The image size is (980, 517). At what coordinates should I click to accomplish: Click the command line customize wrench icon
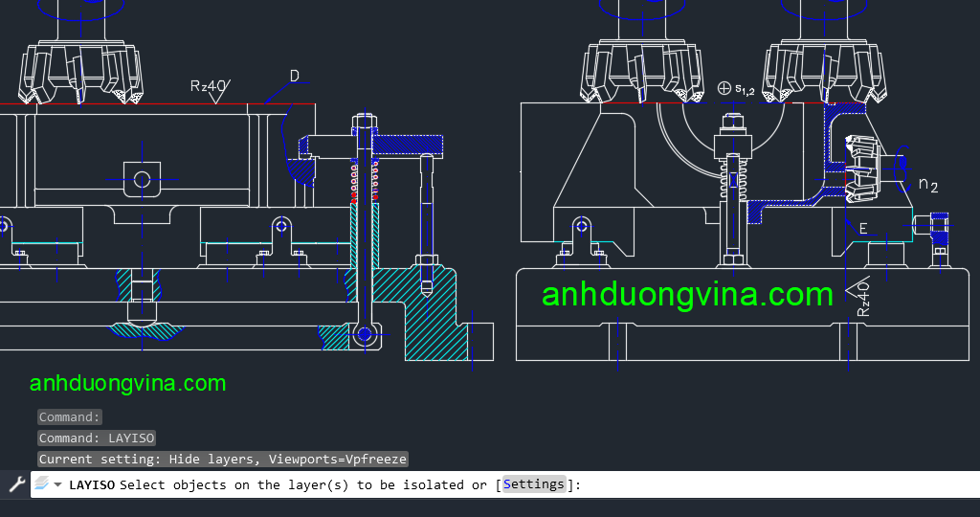coord(16,484)
